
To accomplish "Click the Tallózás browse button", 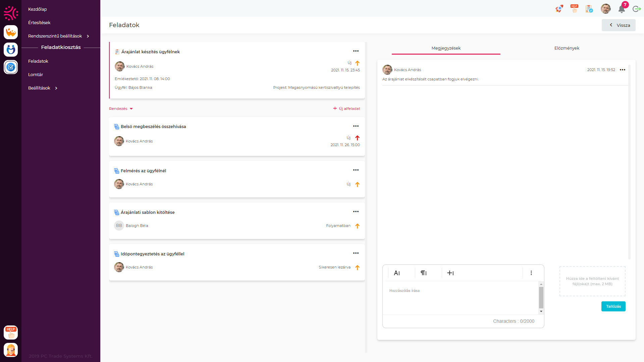I will tap(613, 306).
